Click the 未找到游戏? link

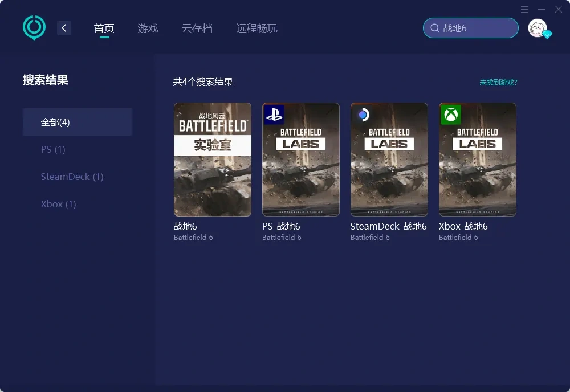[x=498, y=82]
